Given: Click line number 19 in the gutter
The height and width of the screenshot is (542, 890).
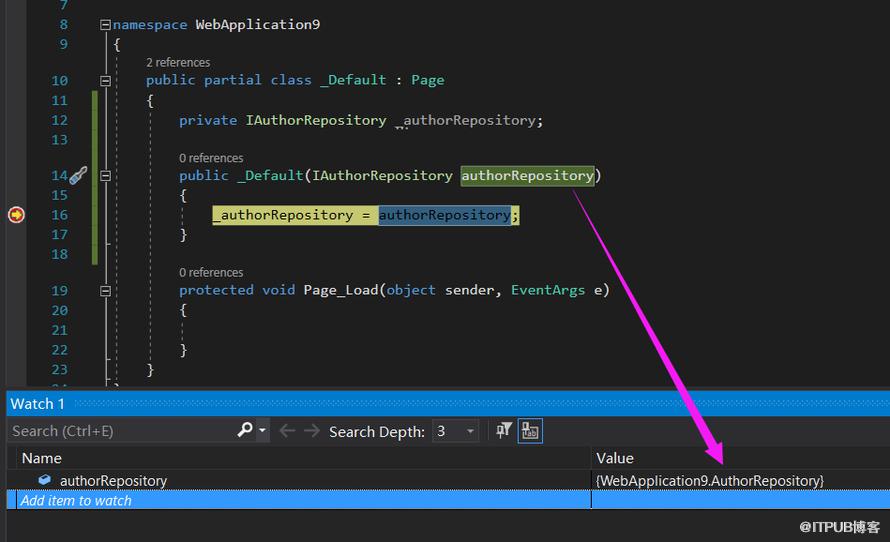Looking at the screenshot, I should click(x=60, y=291).
